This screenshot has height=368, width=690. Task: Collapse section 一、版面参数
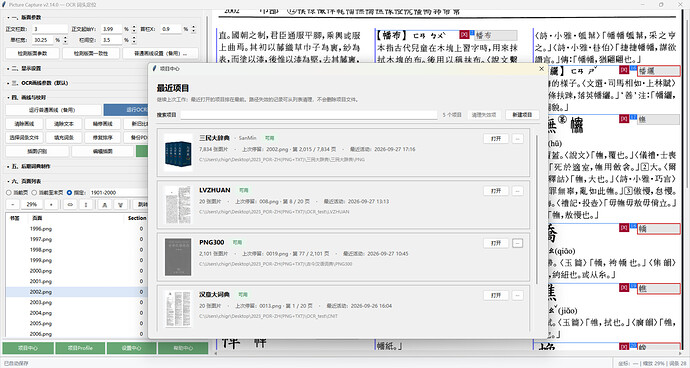(x=25, y=17)
